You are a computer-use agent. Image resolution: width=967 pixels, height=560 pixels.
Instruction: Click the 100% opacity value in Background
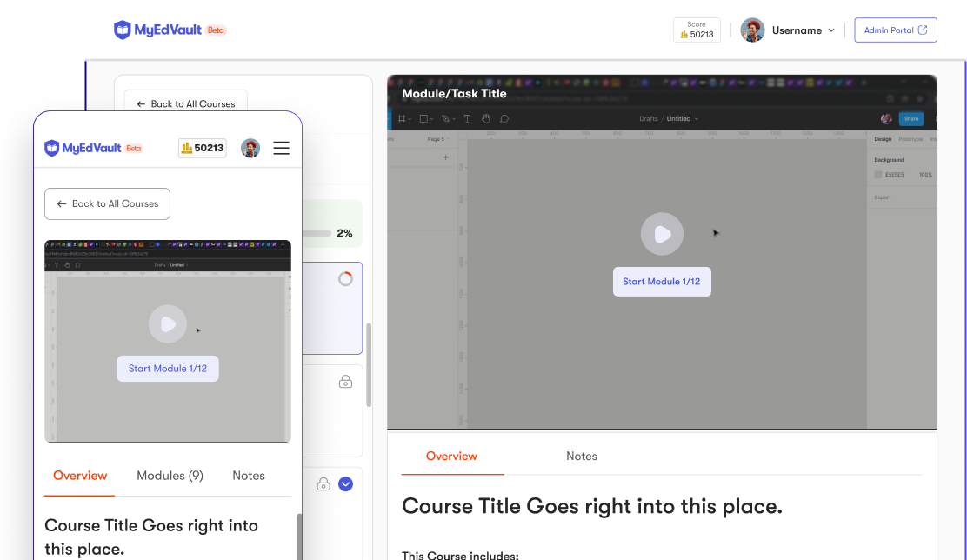click(x=925, y=175)
